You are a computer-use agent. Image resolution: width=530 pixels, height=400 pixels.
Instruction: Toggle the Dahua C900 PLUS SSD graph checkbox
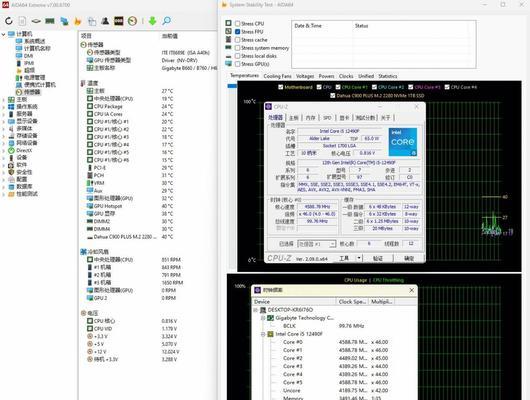pos(333,96)
